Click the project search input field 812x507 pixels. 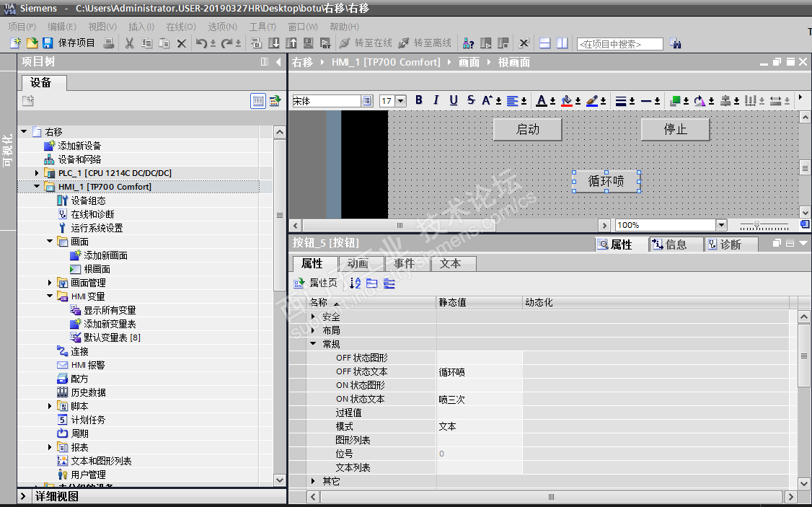tap(620, 44)
